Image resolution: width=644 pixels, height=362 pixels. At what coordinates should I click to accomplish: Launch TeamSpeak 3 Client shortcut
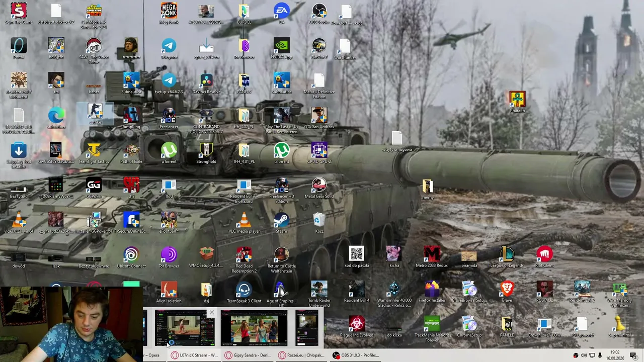click(x=244, y=292)
